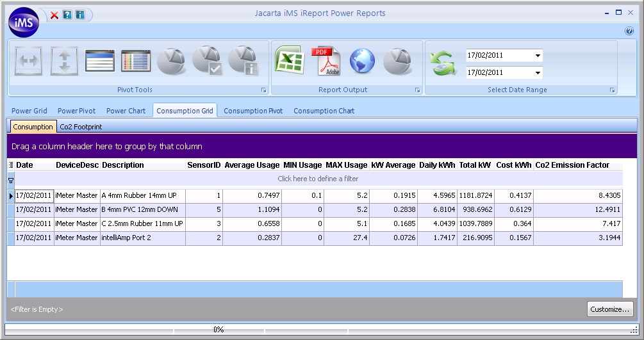Click the window resize grip in status bar
This screenshot has height=340, width=644.
(x=633, y=330)
